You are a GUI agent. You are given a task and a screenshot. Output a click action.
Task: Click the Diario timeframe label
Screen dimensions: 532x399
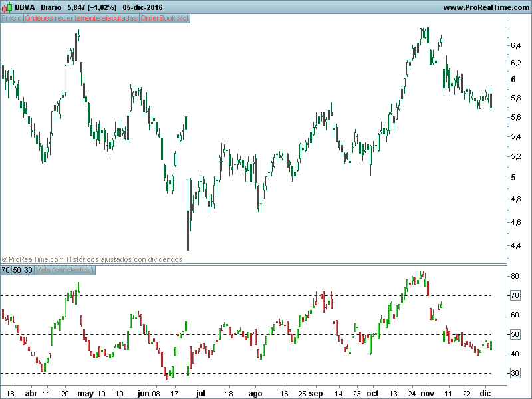click(51, 7)
